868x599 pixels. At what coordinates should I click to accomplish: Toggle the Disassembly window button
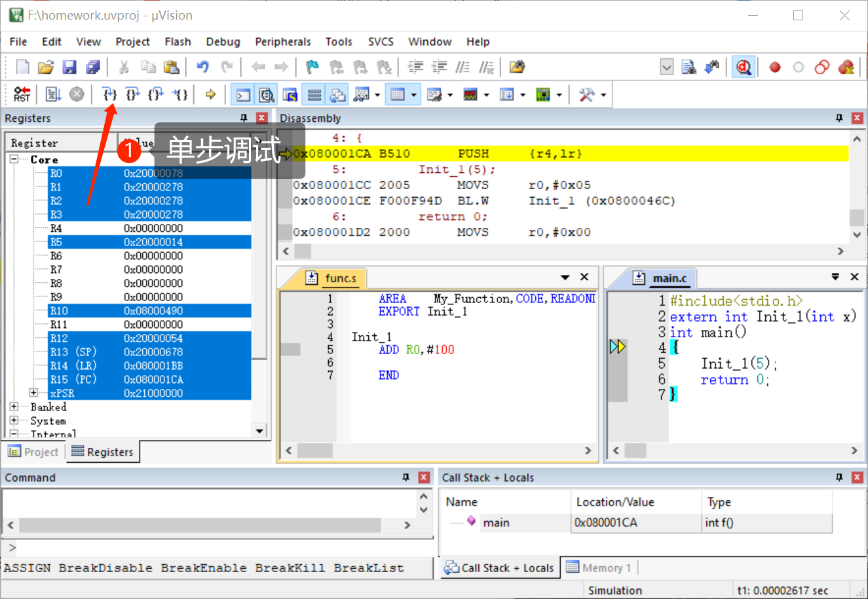[x=267, y=95]
